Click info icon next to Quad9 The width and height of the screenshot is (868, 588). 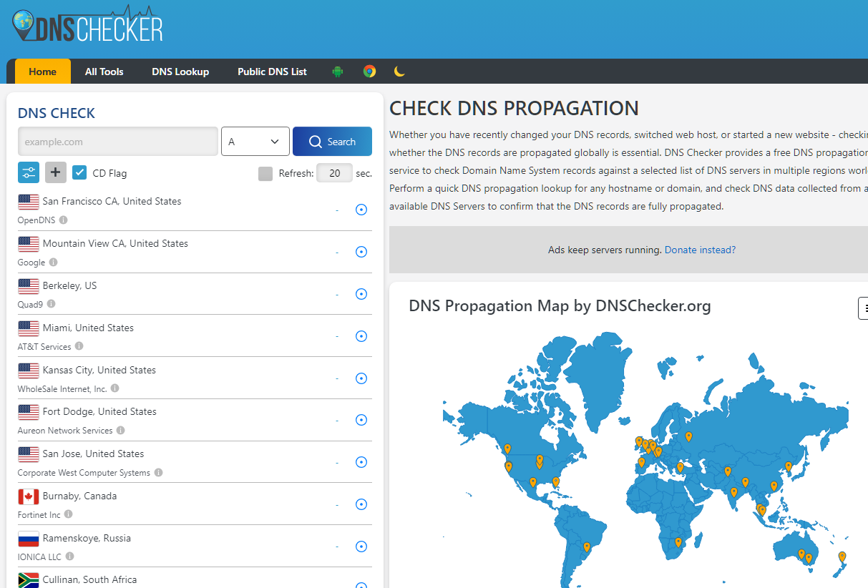51,304
